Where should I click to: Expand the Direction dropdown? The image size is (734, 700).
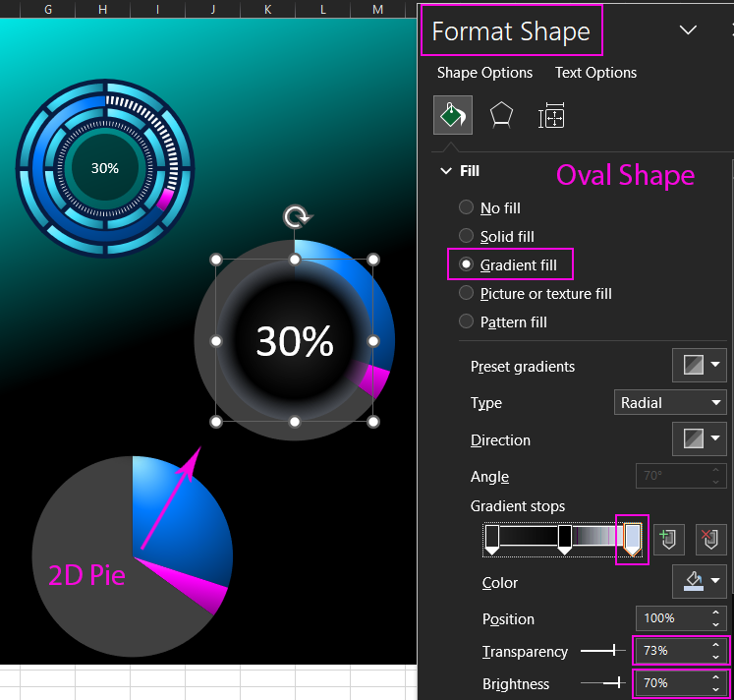coord(699,439)
